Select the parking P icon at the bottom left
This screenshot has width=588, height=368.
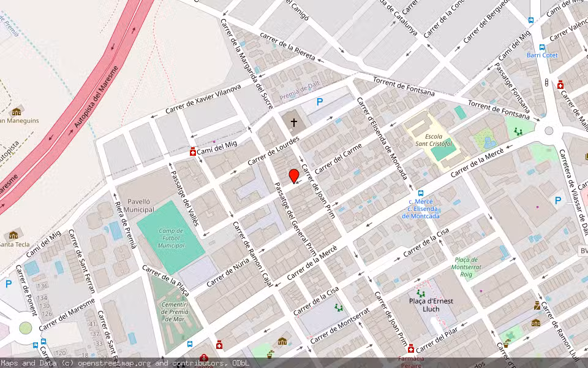(x=9, y=284)
